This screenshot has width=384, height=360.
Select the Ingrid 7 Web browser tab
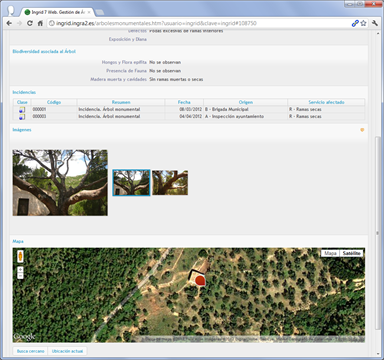(57, 12)
